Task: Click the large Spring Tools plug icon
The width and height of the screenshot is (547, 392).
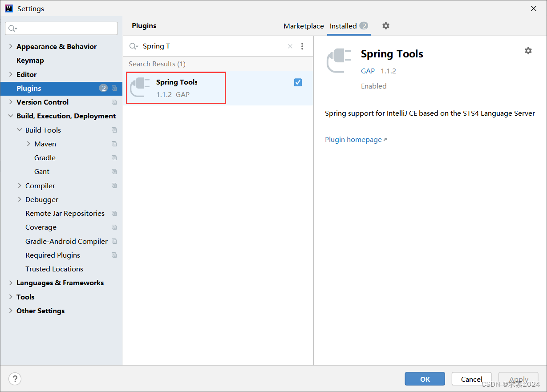Action: 339,61
